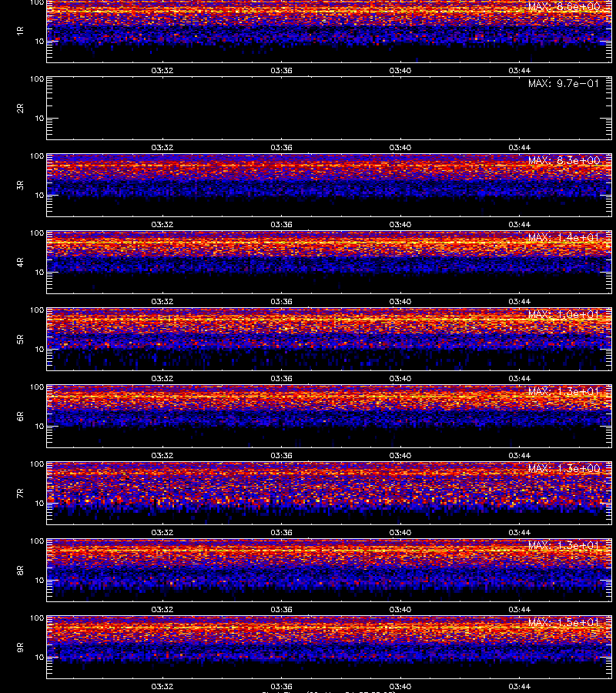The height and width of the screenshot is (693, 616).
Task: Click the 03:40 time label beneath panel 8R
Action: point(400,610)
